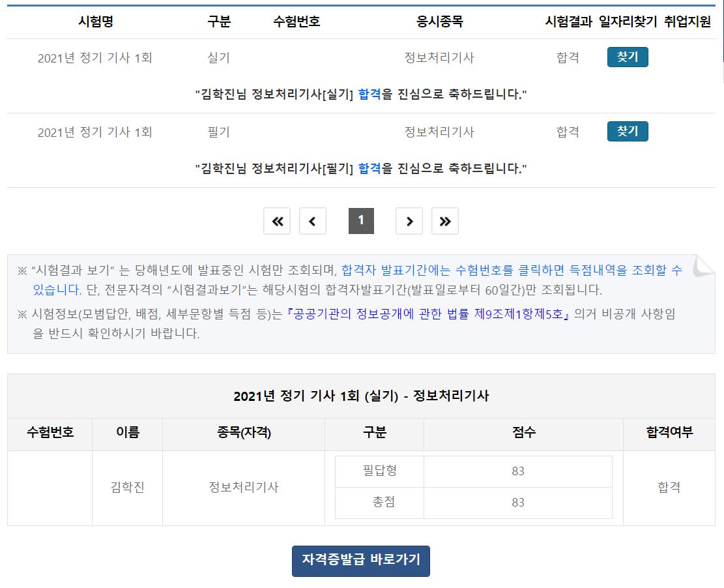Click the 필답형 score value 83
The height and width of the screenshot is (588, 724).
coord(518,471)
